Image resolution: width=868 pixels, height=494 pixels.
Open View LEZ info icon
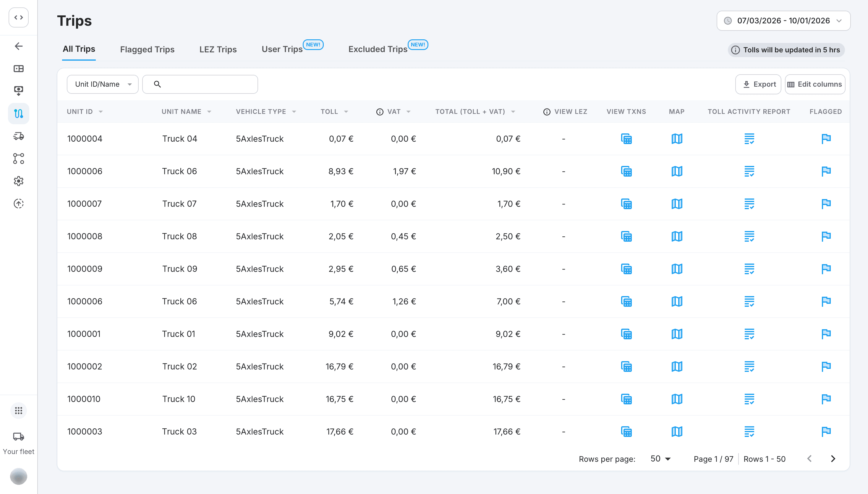coord(547,112)
